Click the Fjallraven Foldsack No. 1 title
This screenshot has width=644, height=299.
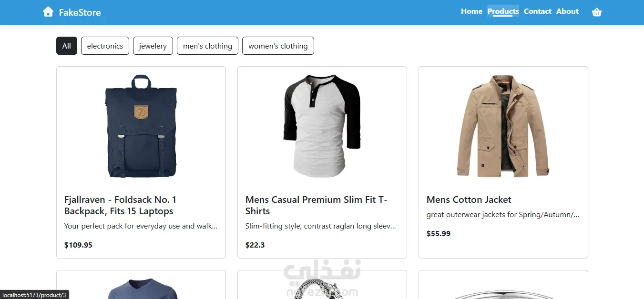coord(120,205)
